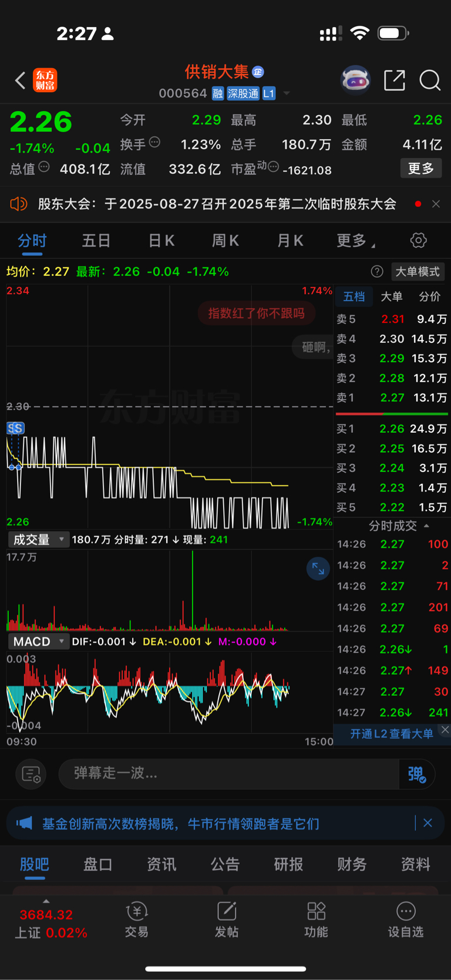Tap the megaphone promo icon
Screen dimensions: 451x980
[x=24, y=823]
